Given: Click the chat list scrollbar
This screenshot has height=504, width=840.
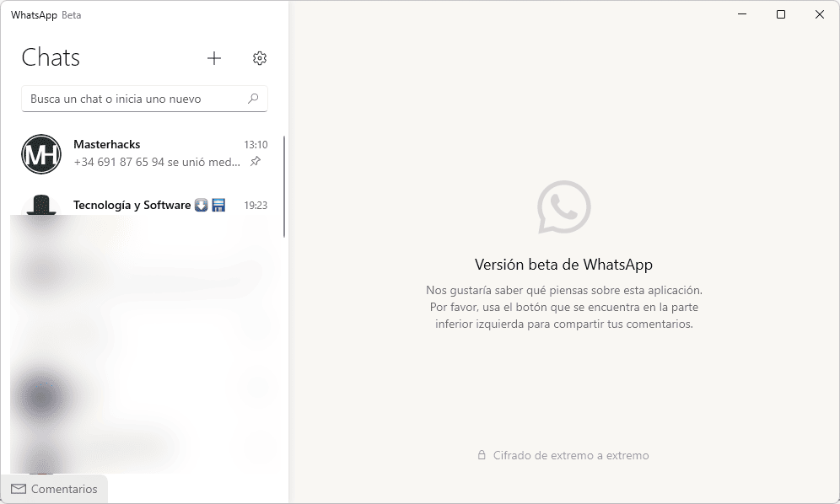Looking at the screenshot, I should [284, 186].
